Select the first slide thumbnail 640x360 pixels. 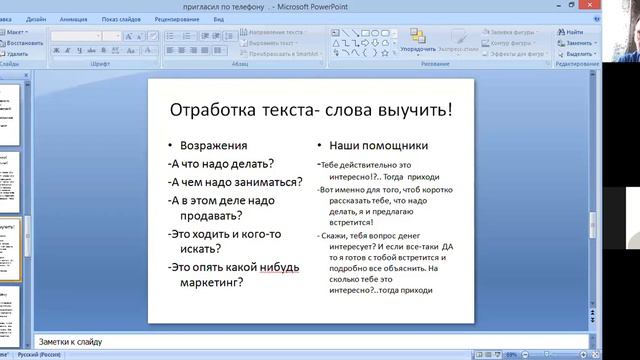[x=9, y=115]
